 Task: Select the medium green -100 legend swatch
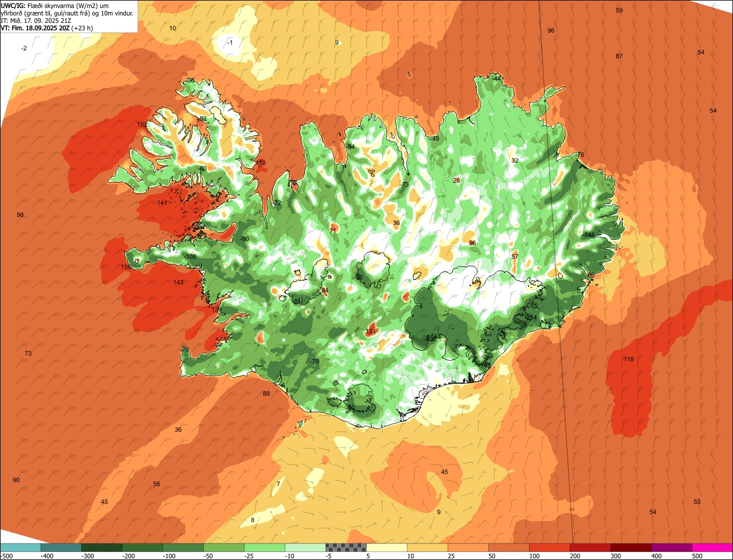click(x=183, y=547)
